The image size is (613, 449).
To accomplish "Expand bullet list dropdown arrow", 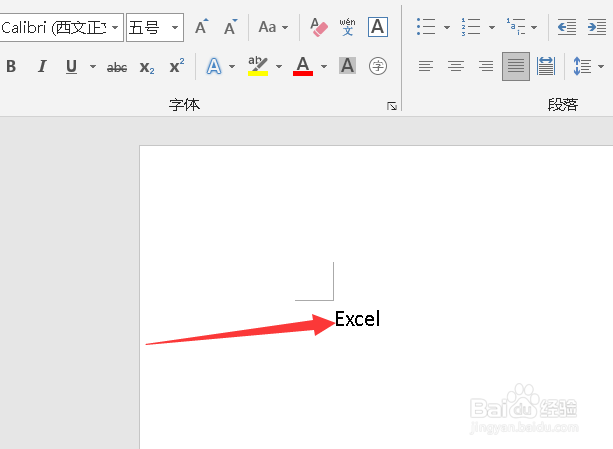I will pyautogui.click(x=447, y=27).
